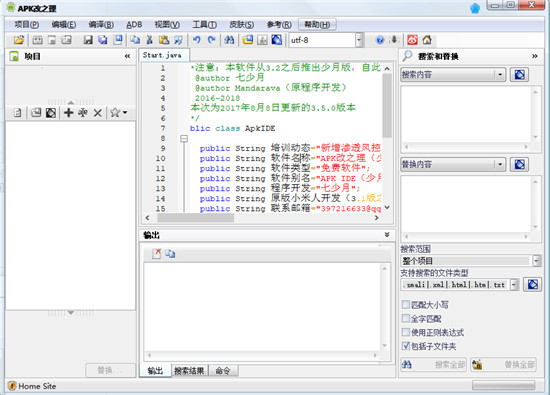Click the plus icon in the project panel toolbar
Screen dimensions: 550x395
click(68, 113)
